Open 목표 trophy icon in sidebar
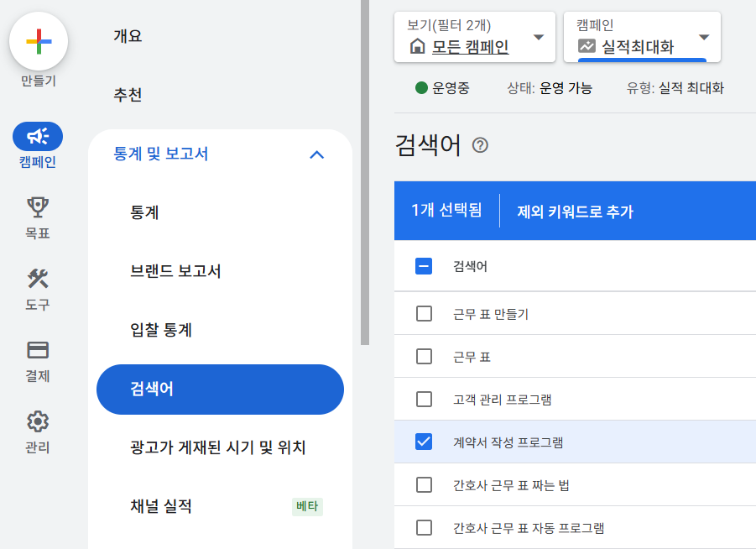This screenshot has height=549, width=756. tap(38, 207)
